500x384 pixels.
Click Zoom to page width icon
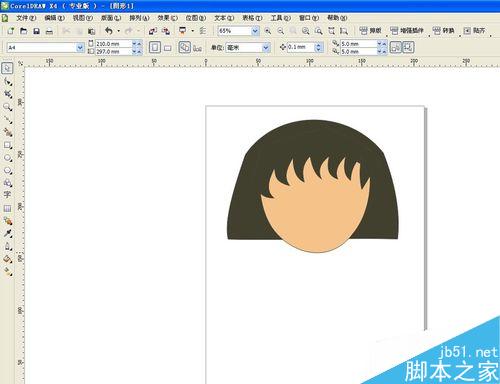pos(331,31)
